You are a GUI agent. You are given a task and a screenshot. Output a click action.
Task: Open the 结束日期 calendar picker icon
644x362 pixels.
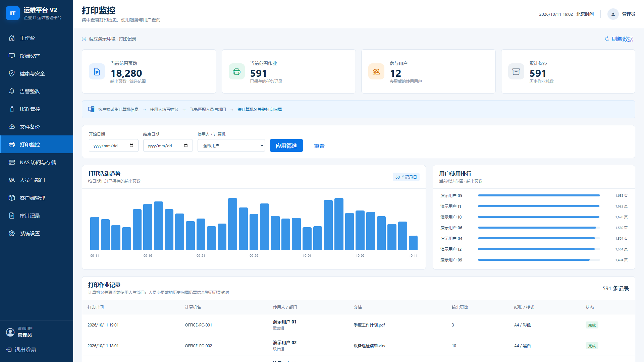coord(186,145)
